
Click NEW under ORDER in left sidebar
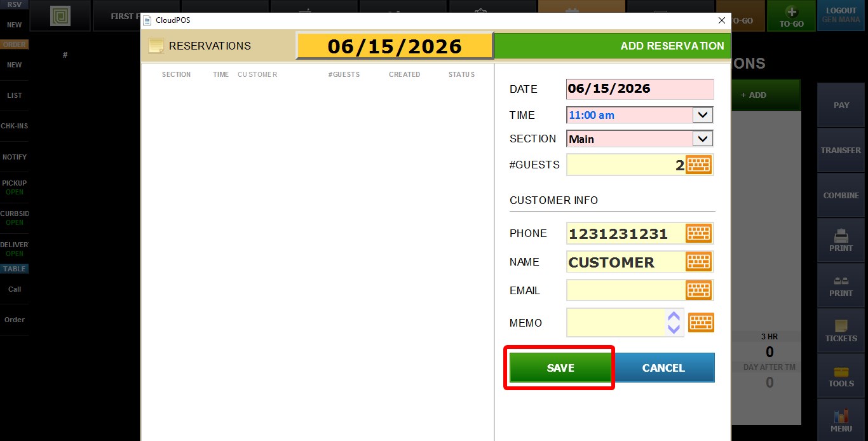[x=14, y=65]
